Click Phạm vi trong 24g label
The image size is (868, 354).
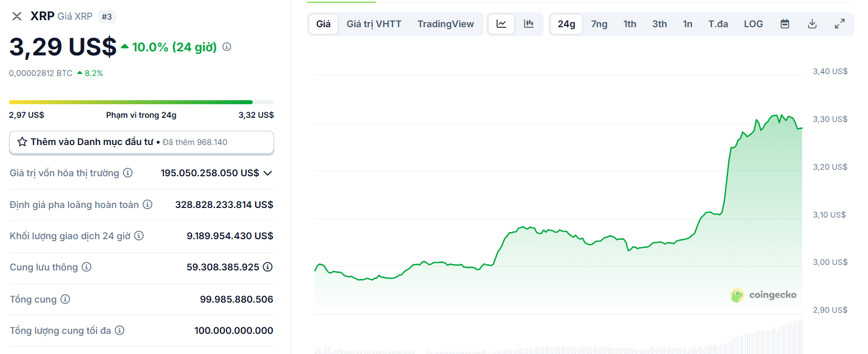(141, 115)
